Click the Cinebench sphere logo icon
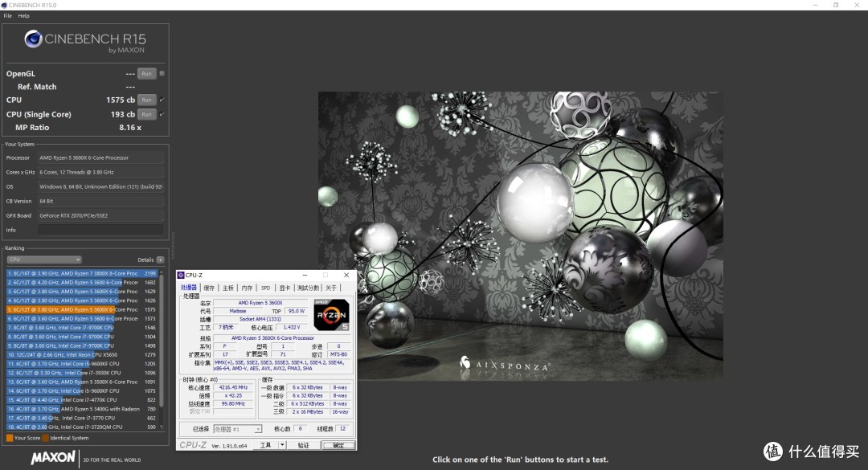 pos(33,39)
